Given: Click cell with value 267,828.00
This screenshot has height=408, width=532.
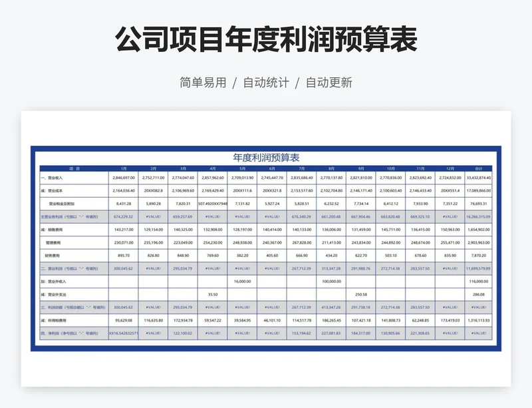Looking at the screenshot, I should point(302,242).
